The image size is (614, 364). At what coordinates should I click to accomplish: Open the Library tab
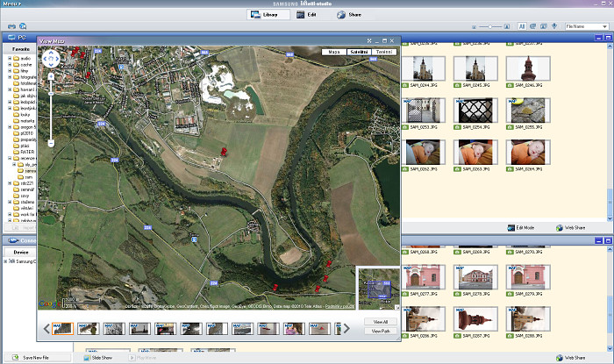[265, 15]
